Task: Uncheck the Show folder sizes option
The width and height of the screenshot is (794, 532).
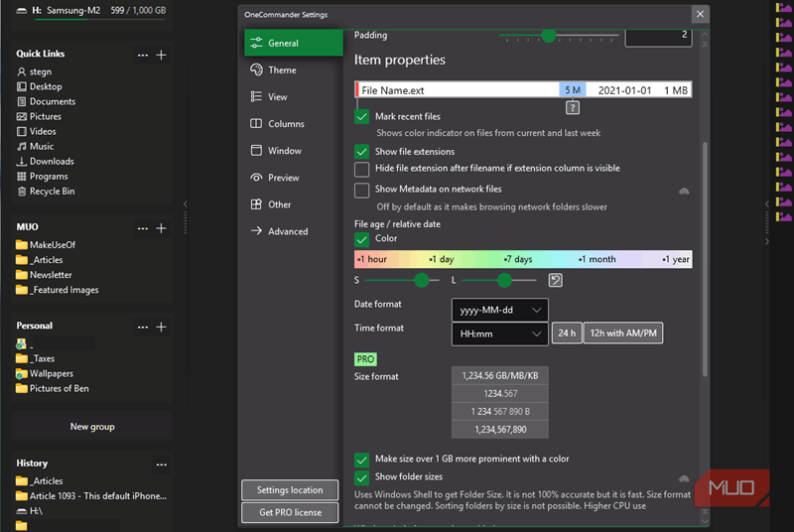Action: pyautogui.click(x=361, y=477)
